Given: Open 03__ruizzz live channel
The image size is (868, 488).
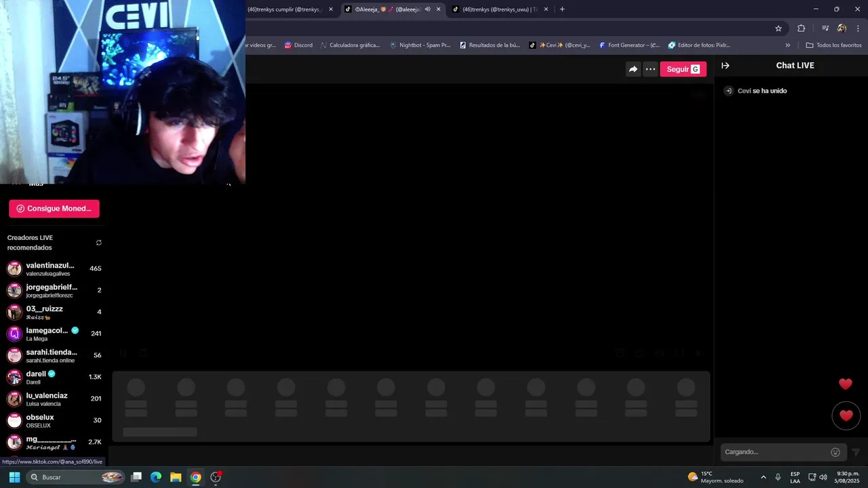Looking at the screenshot, I should [54, 312].
